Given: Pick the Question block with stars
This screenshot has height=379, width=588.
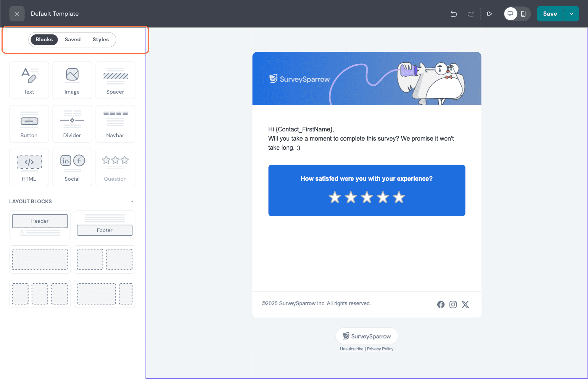Looking at the screenshot, I should (115, 167).
